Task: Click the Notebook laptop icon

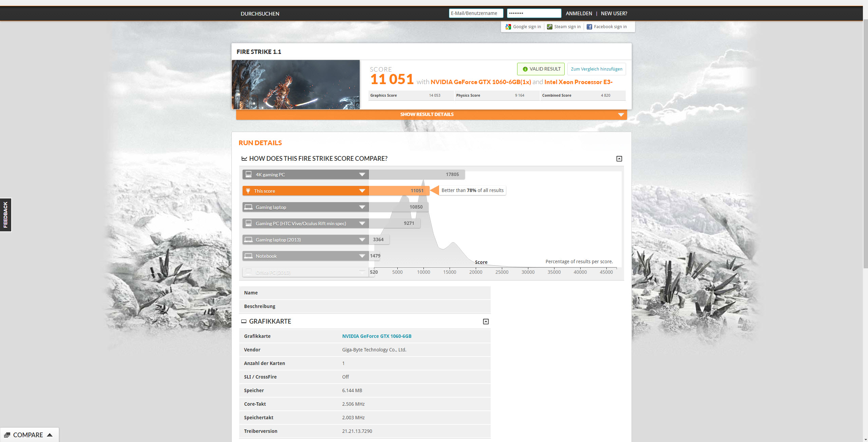Action: (249, 256)
